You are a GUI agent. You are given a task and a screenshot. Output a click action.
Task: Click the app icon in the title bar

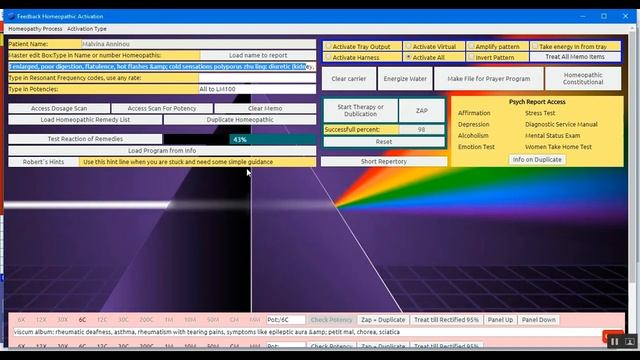click(11, 16)
